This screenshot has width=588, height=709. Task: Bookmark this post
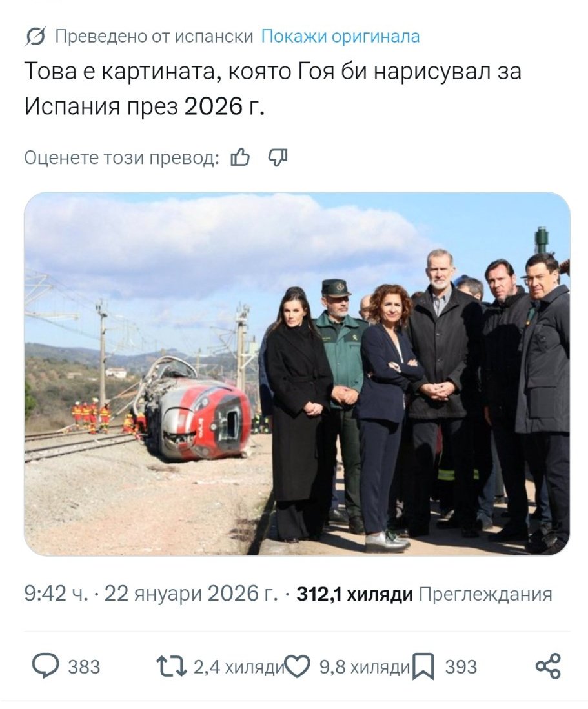(x=423, y=666)
